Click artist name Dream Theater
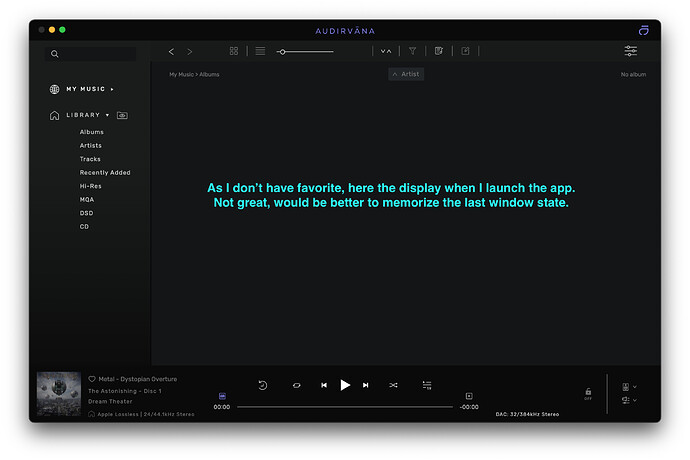Image resolution: width=690 pixels, height=460 pixels. click(110, 401)
